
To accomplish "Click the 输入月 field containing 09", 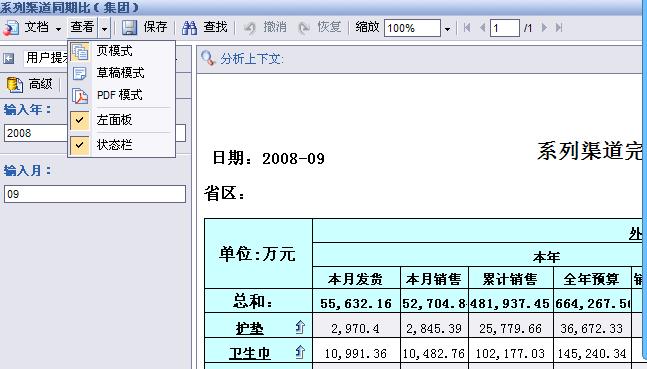I will point(95,194).
